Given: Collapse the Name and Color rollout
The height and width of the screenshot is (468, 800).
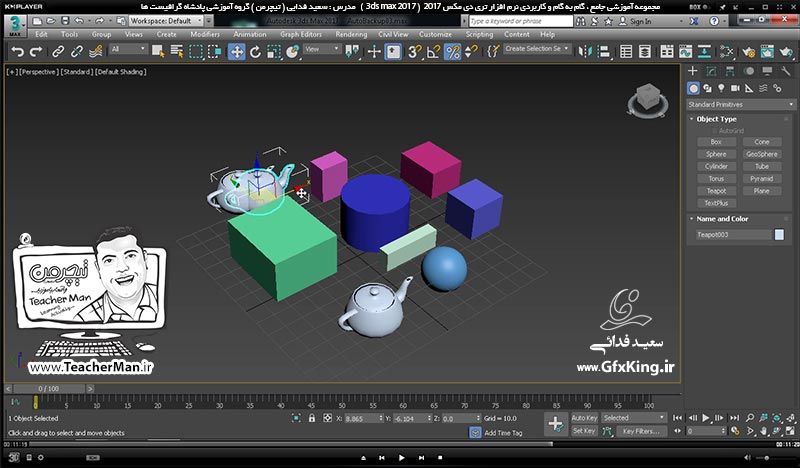Looking at the screenshot, I should pyautogui.click(x=721, y=219).
